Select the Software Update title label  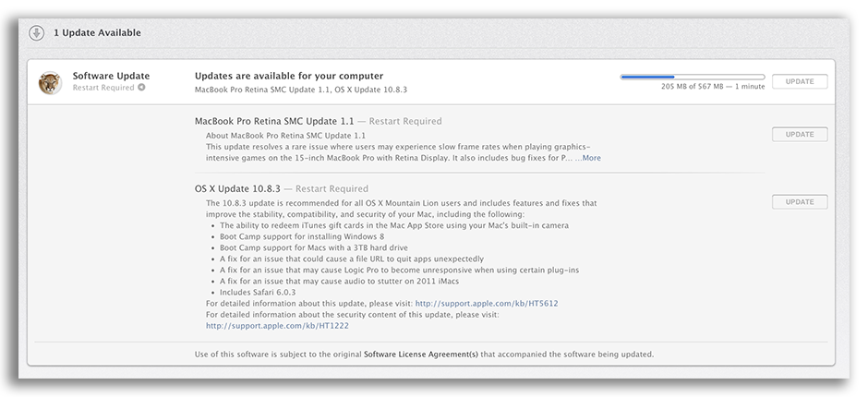[x=111, y=76]
